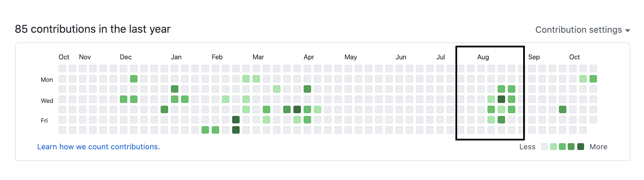Click the Aug month label
Viewport: 644px width, 180px height.
click(x=483, y=57)
